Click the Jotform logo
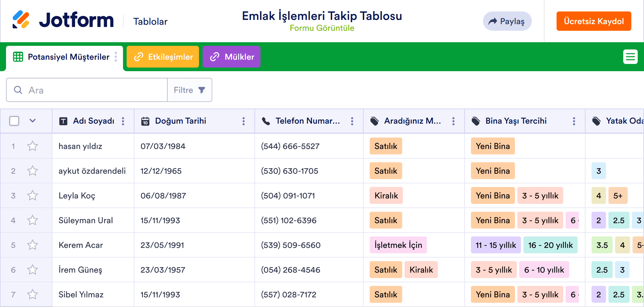Screen dimensions: 644x307 [x=63, y=20]
